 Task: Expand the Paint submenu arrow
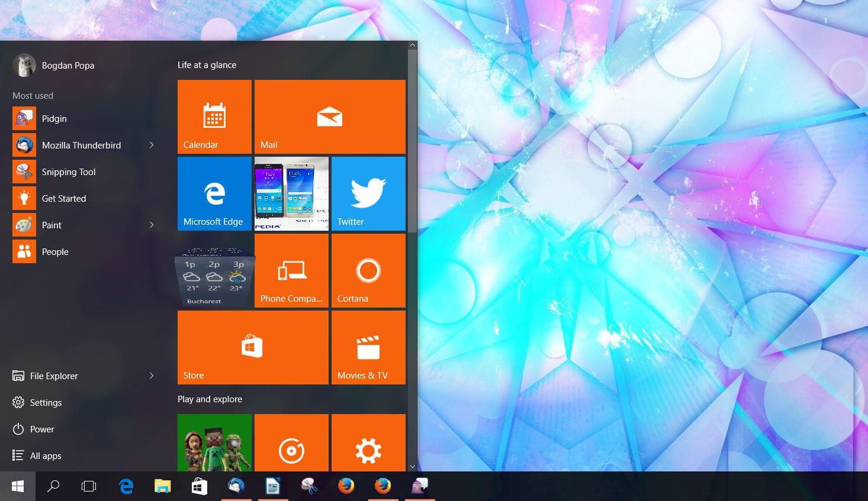point(152,225)
